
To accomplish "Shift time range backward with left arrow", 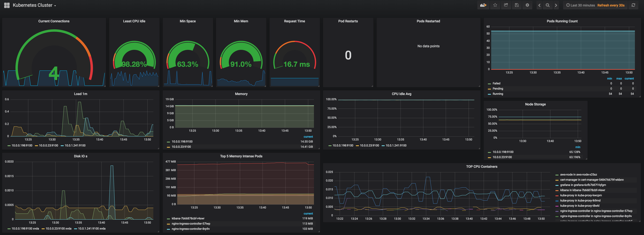I will click(x=539, y=5).
